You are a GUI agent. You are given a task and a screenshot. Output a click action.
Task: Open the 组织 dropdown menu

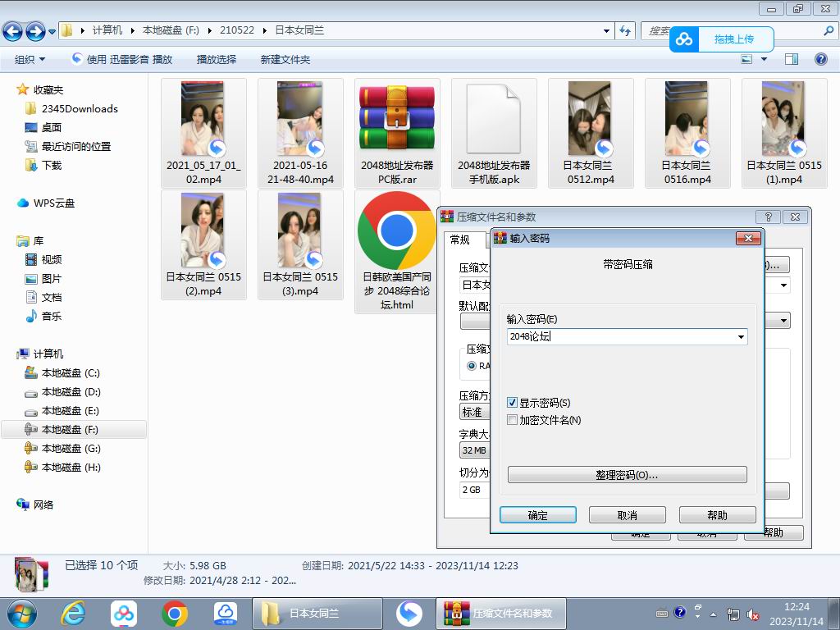30,59
